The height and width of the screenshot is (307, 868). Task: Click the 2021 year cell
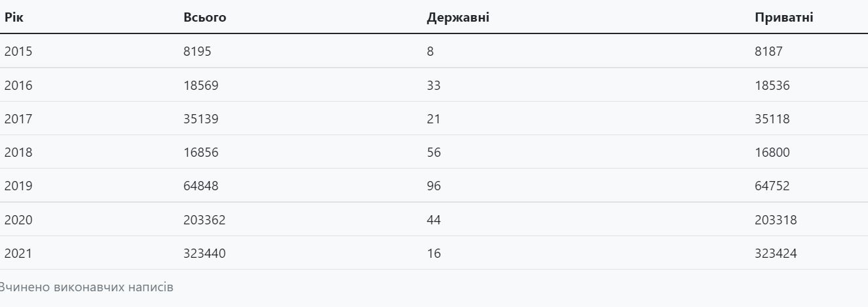(x=18, y=253)
